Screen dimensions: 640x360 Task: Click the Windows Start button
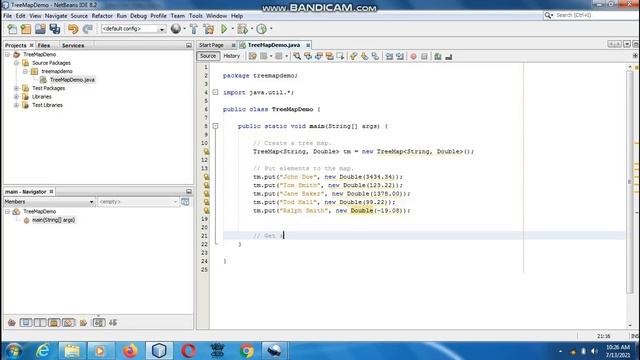[14, 351]
